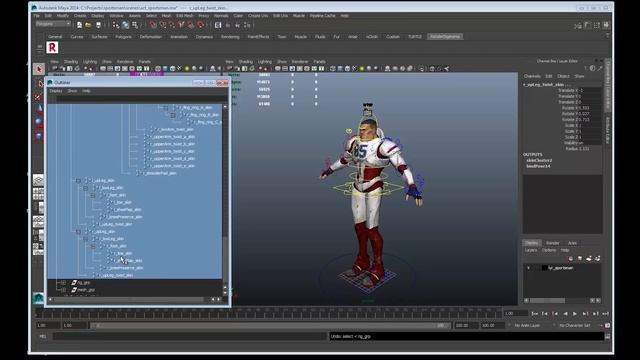This screenshot has width=640, height=360.
Task: Click the MEL command line input field
Action: click(x=190, y=336)
